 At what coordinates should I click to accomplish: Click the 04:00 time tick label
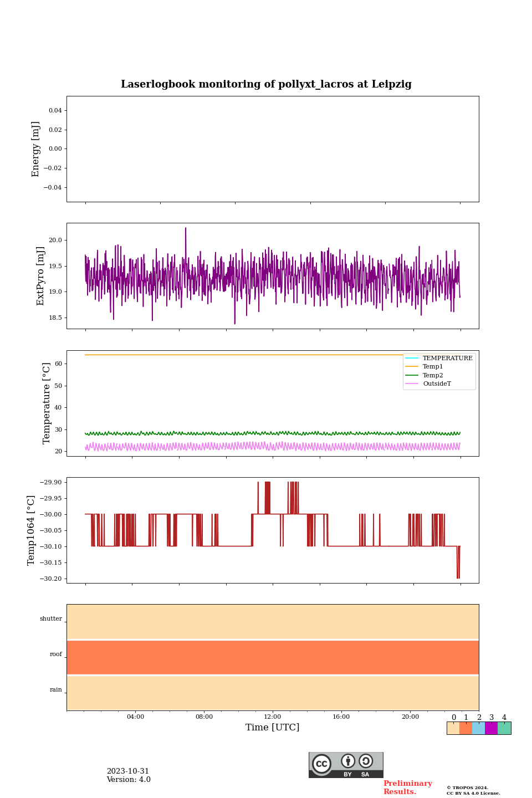coord(135,717)
